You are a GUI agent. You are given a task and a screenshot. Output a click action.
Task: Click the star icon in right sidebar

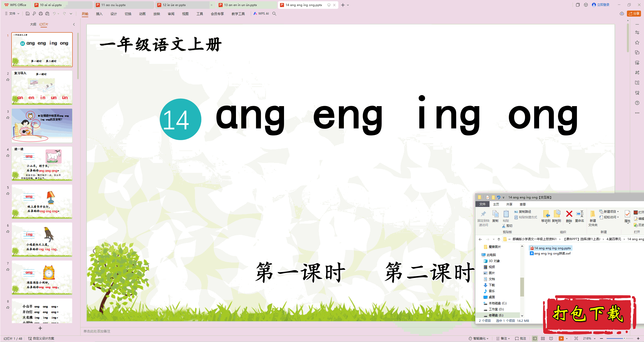coord(637,42)
